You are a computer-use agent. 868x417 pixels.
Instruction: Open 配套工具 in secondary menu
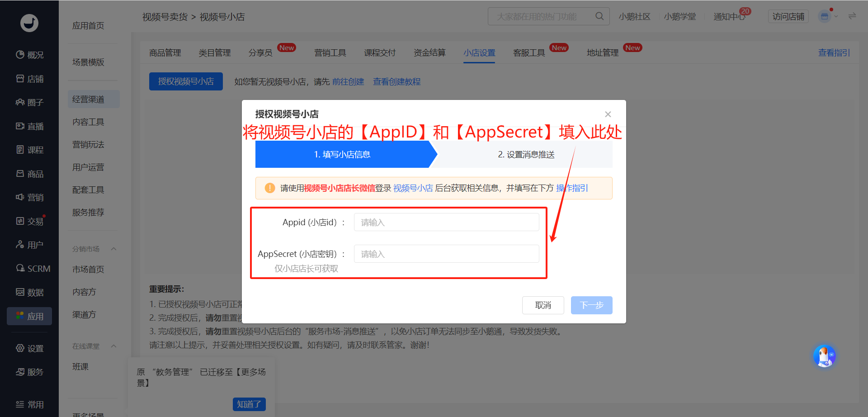(x=88, y=190)
